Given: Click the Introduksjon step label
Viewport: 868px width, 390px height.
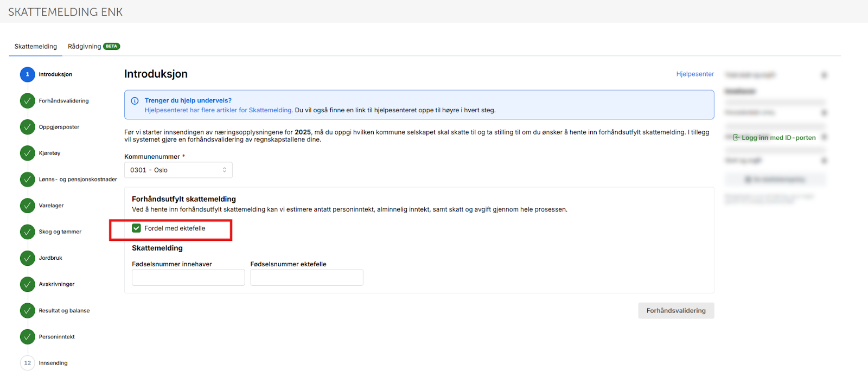Looking at the screenshot, I should (55, 74).
